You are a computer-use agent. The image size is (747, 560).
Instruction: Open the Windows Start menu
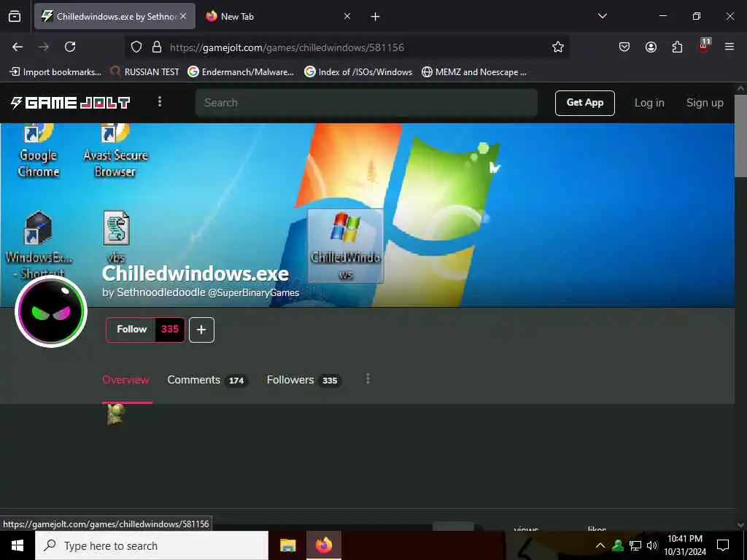click(x=18, y=545)
